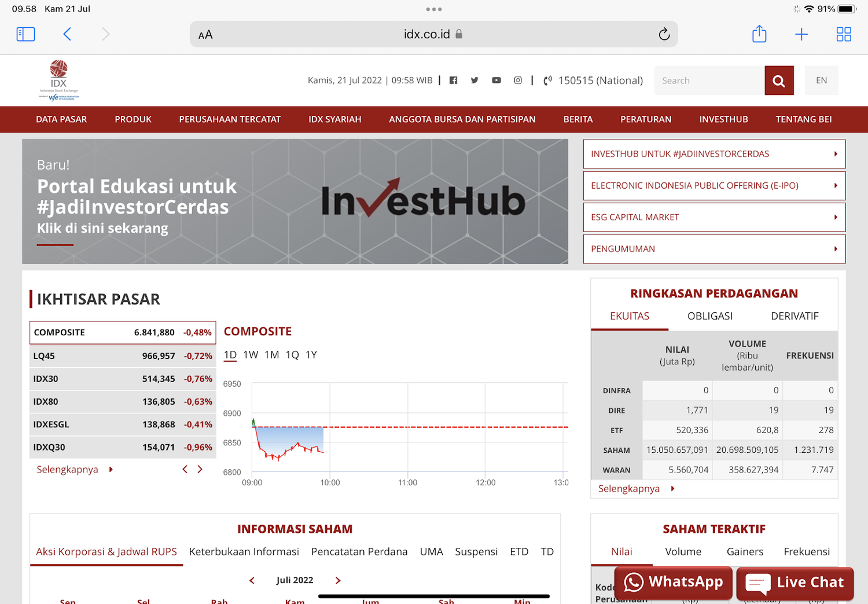Image resolution: width=868 pixels, height=604 pixels.
Task: Open the UMA tab
Action: pyautogui.click(x=432, y=552)
